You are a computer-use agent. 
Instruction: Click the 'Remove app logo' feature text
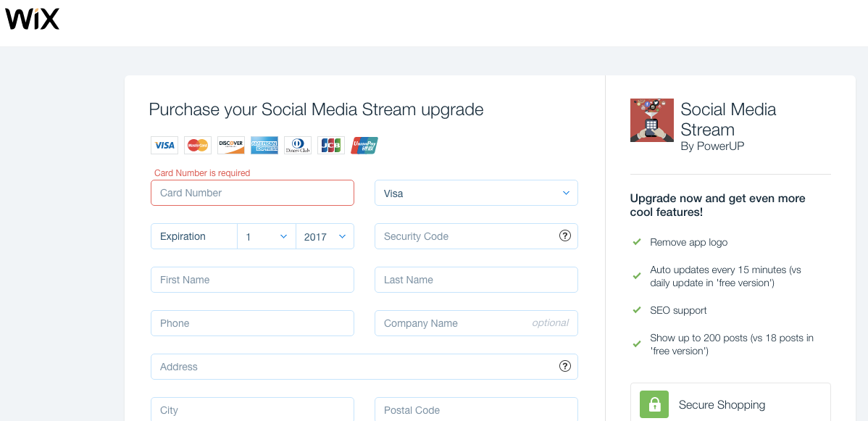click(688, 242)
